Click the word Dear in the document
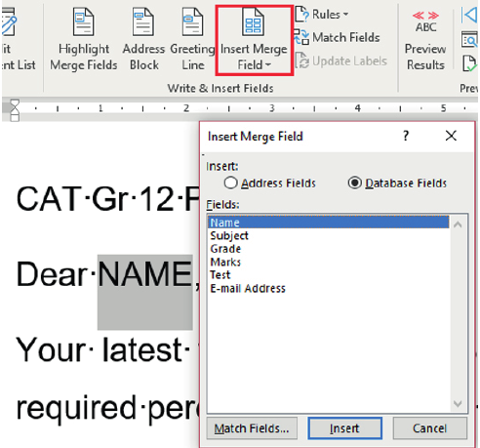Image resolution: width=480 pixels, height=448 pixels. (53, 274)
